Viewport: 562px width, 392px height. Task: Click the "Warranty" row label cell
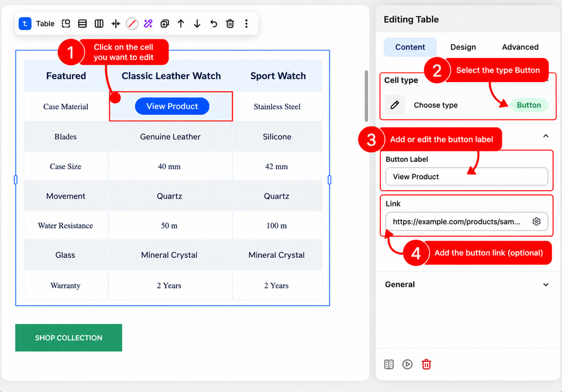65,286
